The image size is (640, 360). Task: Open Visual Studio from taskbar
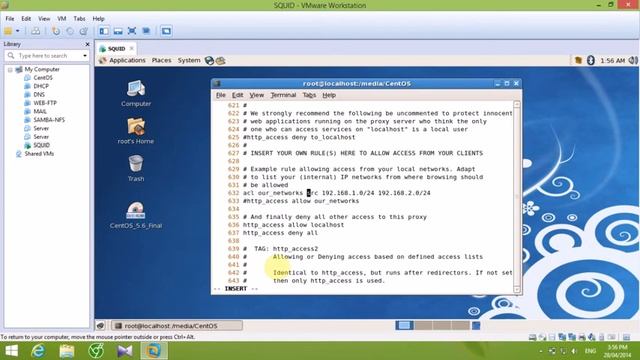[124, 351]
